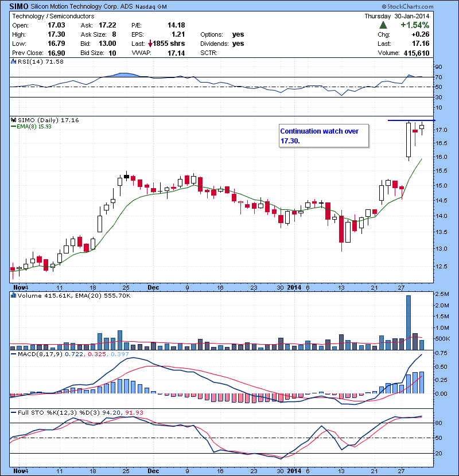Click the 90 label on the RSI axis
Image resolution: width=459 pixels, height=476 pixels.
(x=438, y=67)
